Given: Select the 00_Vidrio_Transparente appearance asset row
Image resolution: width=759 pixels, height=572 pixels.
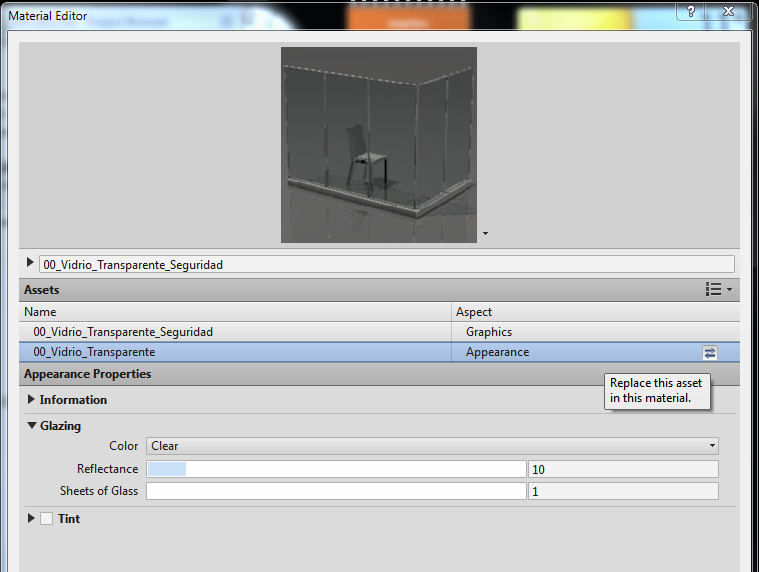Looking at the screenshot, I should pyautogui.click(x=380, y=352).
